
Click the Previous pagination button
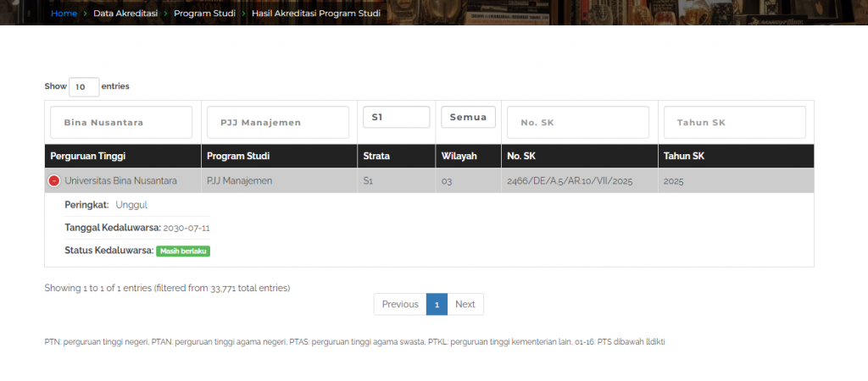[x=400, y=304]
